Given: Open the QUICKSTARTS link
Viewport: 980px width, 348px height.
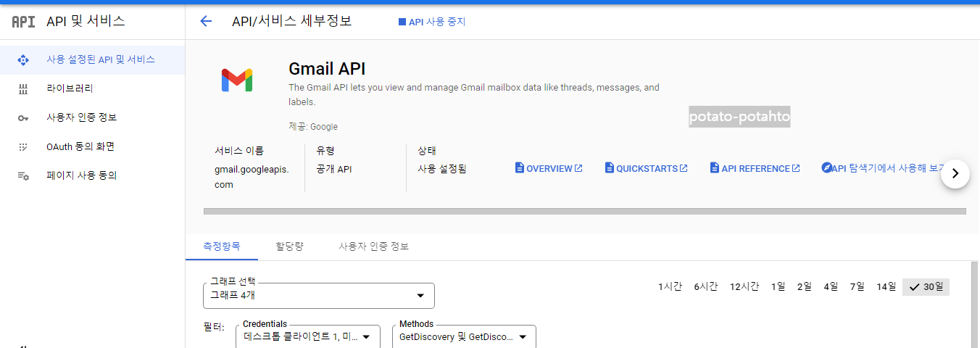Looking at the screenshot, I should pyautogui.click(x=647, y=168).
